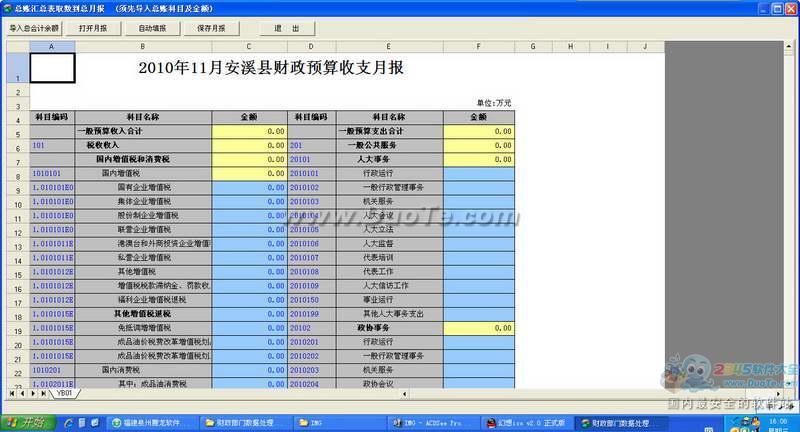Switch to the YB01 sheet tab

pyautogui.click(x=64, y=394)
